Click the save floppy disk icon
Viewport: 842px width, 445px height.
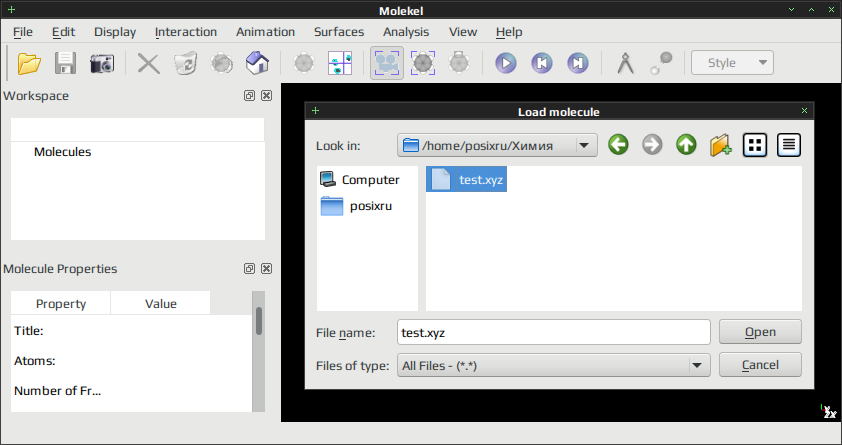[66, 63]
